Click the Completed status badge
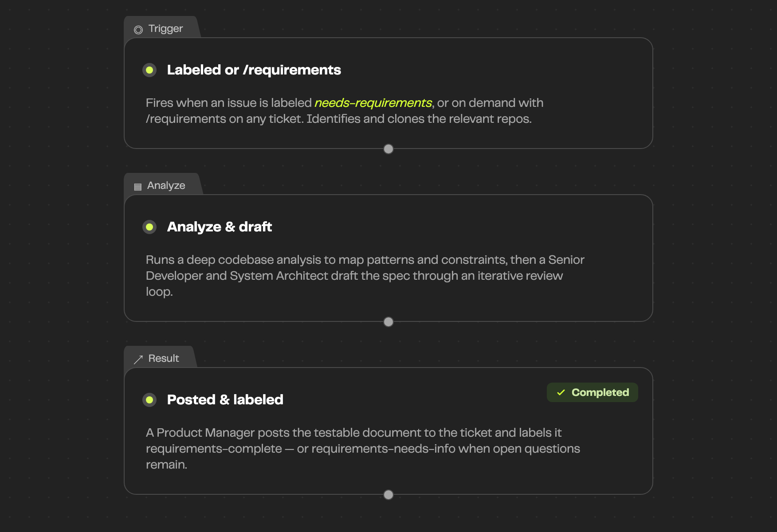Screen dimensions: 777x532 (x=593, y=392)
